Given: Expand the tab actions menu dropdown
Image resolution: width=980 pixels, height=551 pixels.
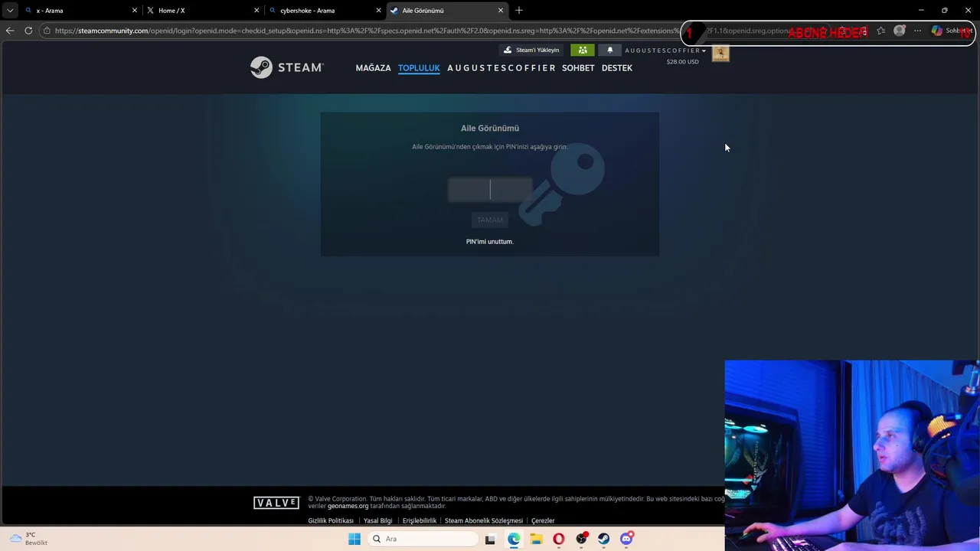Looking at the screenshot, I should [x=10, y=11].
